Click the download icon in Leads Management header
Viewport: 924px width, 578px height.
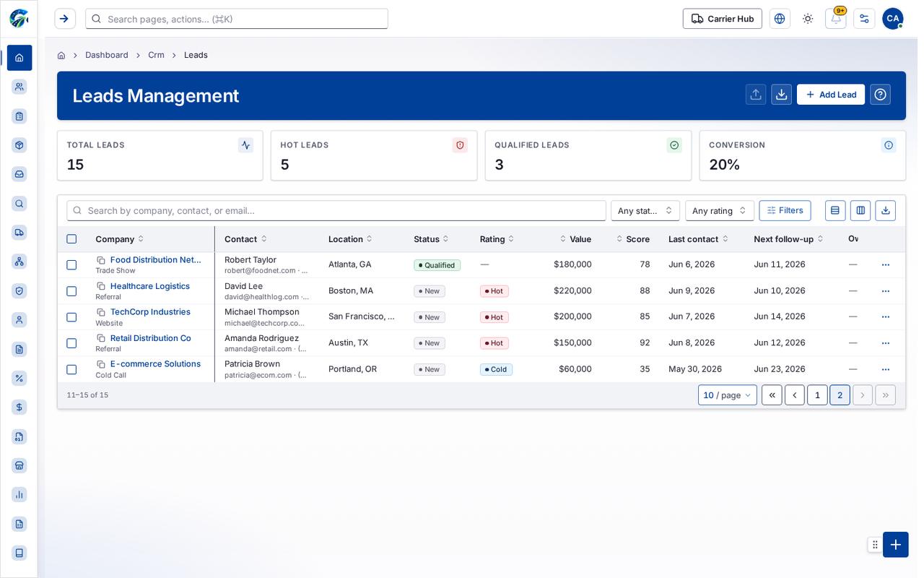[x=781, y=95]
